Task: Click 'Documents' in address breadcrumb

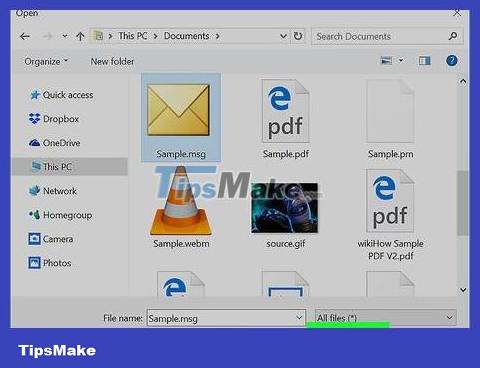Action: click(186, 36)
